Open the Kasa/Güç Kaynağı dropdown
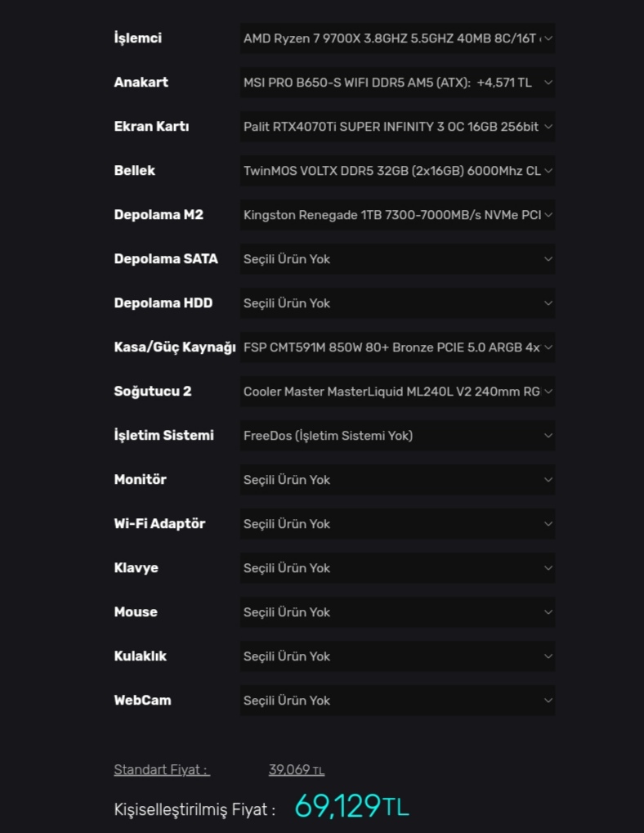The height and width of the screenshot is (833, 644). point(397,347)
